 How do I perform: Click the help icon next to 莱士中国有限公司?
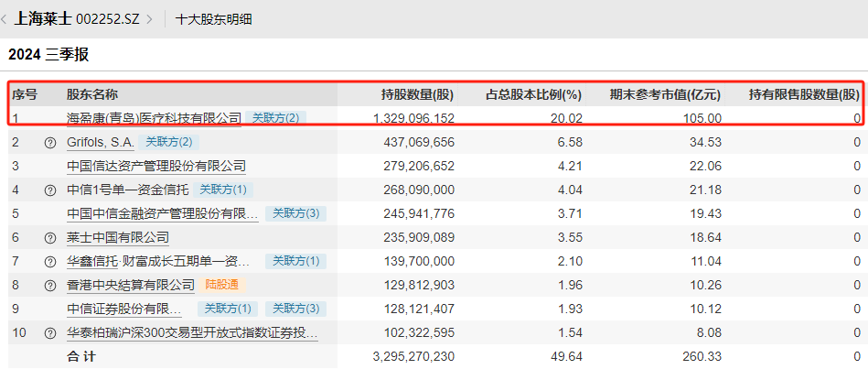pos(50,237)
